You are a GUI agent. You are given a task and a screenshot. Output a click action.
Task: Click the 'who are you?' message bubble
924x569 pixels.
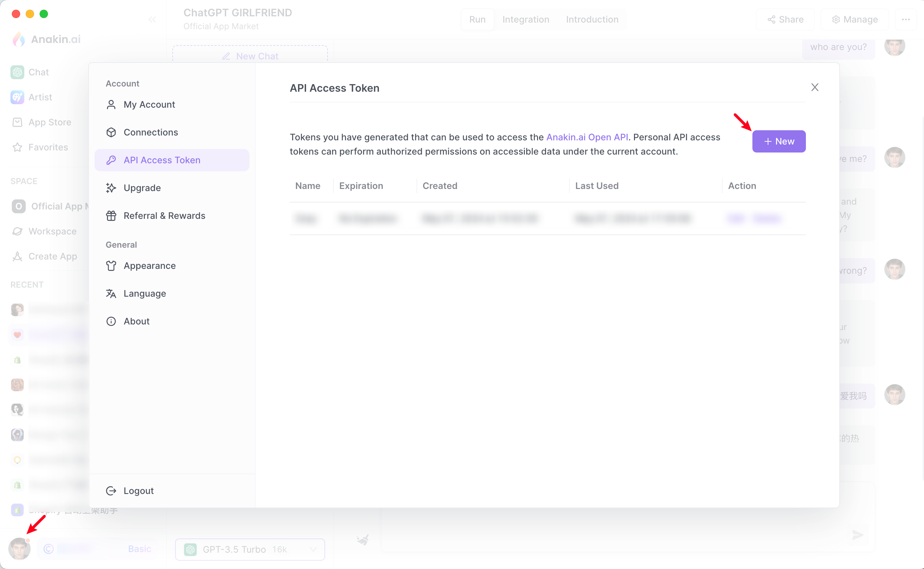(x=839, y=47)
